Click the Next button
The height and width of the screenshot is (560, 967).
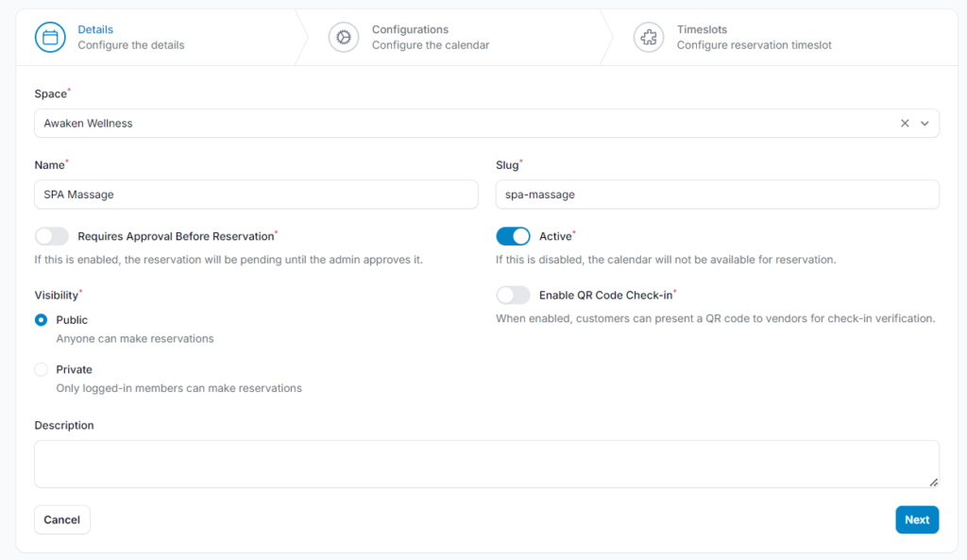click(x=917, y=519)
